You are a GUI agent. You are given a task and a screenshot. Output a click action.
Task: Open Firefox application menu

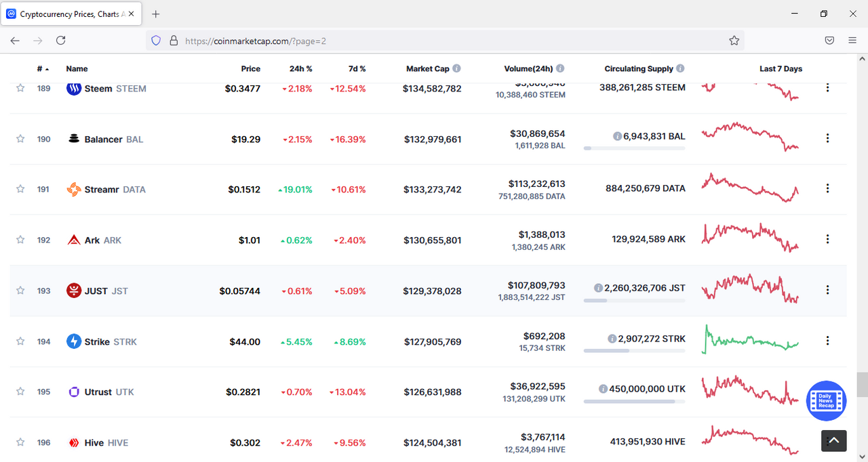click(852, 41)
